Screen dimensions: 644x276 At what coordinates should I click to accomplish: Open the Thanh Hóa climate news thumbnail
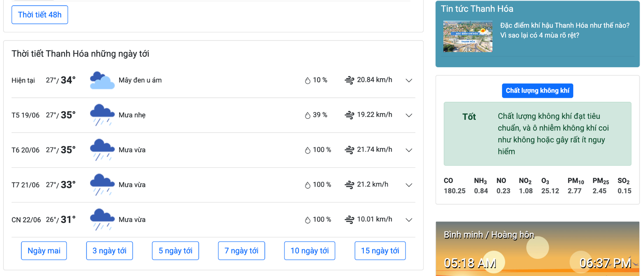468,36
